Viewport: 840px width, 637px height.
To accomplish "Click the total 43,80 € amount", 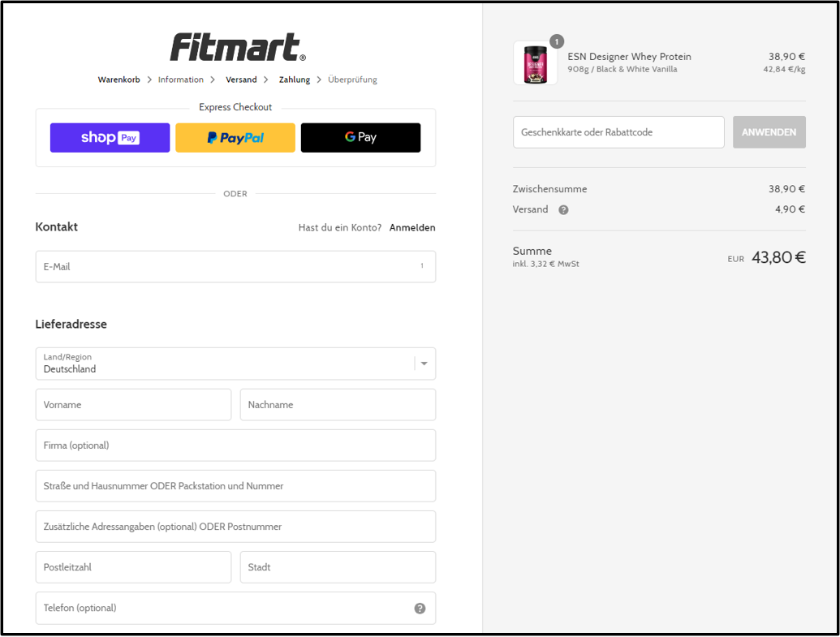I will (778, 258).
